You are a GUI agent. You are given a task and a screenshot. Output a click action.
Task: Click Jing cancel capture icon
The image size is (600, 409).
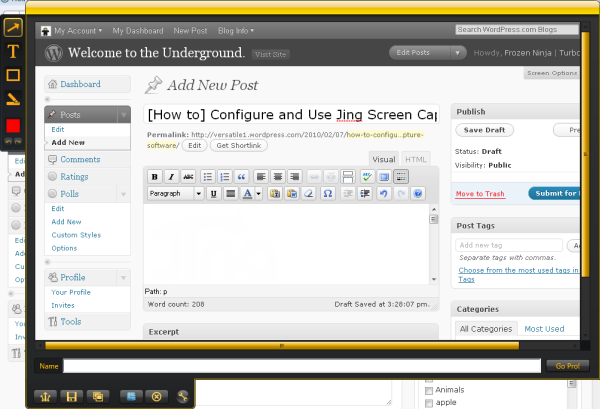[x=157, y=397]
